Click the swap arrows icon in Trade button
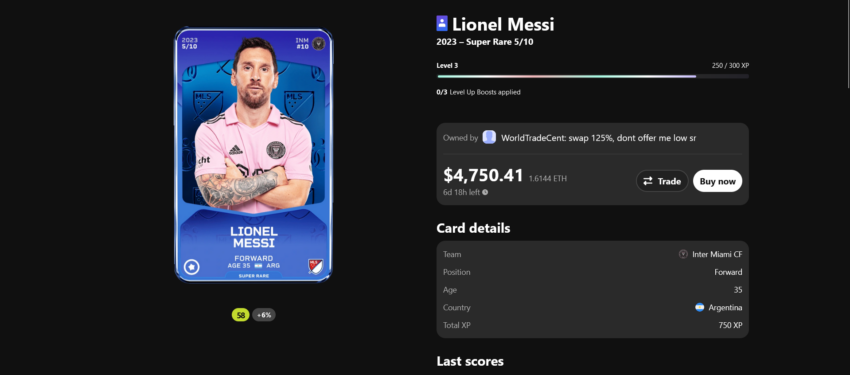 click(648, 182)
